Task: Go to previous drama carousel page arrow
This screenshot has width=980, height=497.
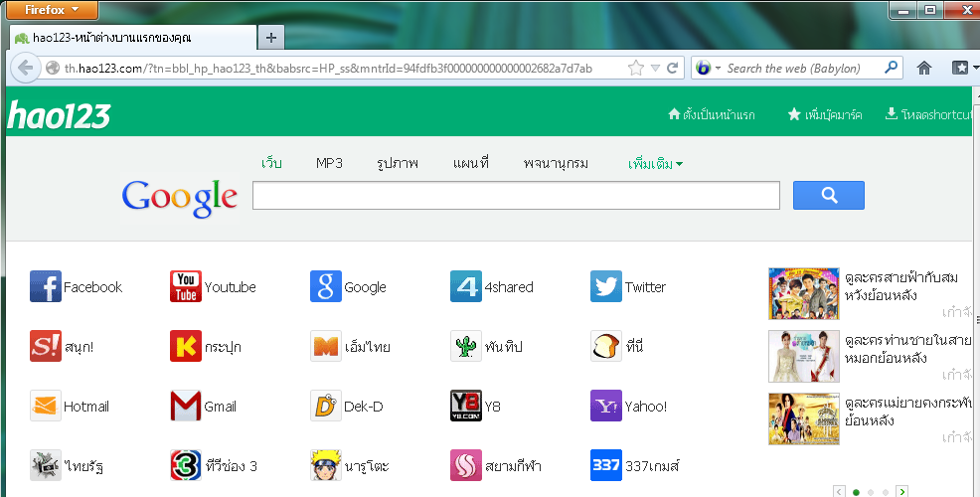Action: click(x=840, y=491)
